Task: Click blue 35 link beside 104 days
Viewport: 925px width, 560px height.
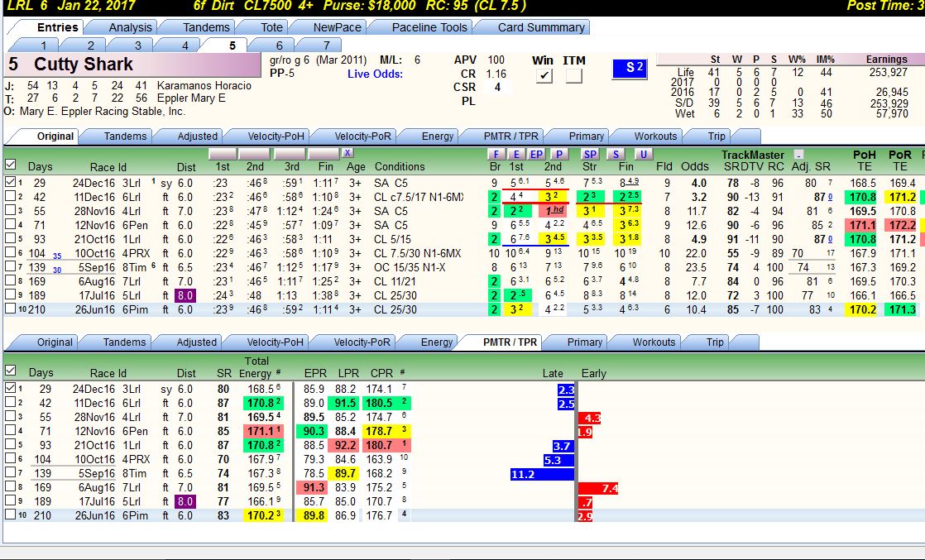Action: [56, 256]
